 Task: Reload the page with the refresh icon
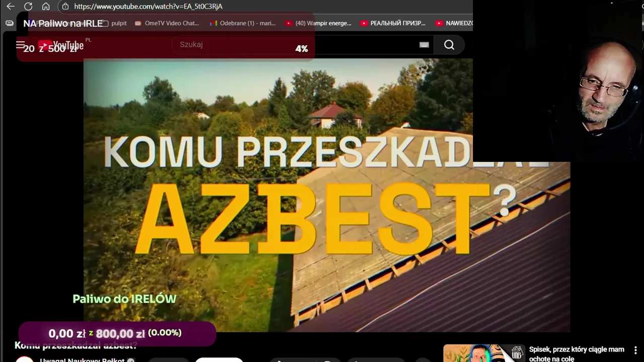(28, 7)
